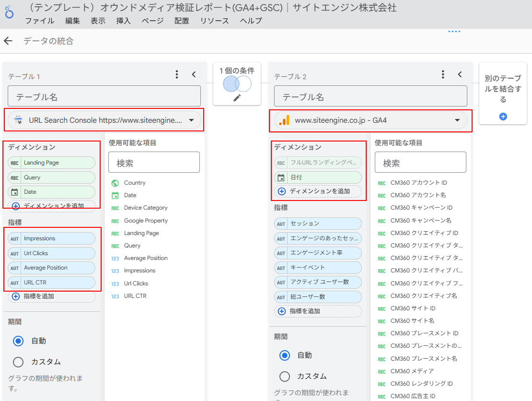Viewport: 532px width, 401px height.
Task: Open Table 2 three-dot options menu
Action: pos(443,74)
